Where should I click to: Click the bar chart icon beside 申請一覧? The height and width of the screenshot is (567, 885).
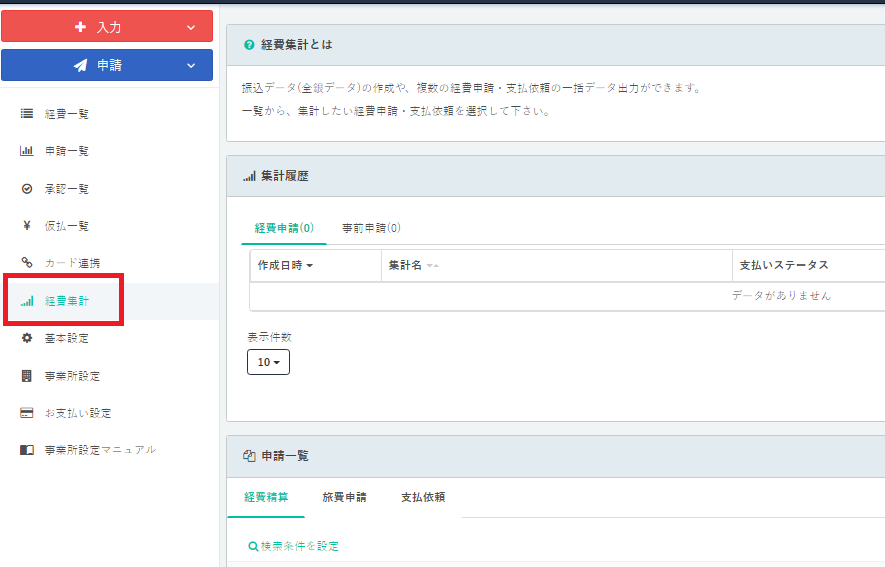[x=27, y=151]
